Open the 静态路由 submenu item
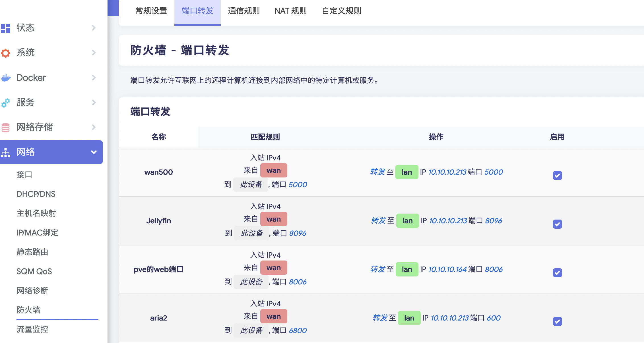The width and height of the screenshot is (644, 343). pos(32,252)
